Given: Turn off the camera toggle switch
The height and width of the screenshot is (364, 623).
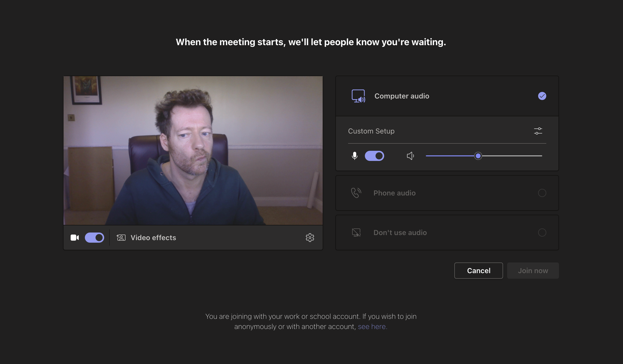Looking at the screenshot, I should click(x=95, y=238).
